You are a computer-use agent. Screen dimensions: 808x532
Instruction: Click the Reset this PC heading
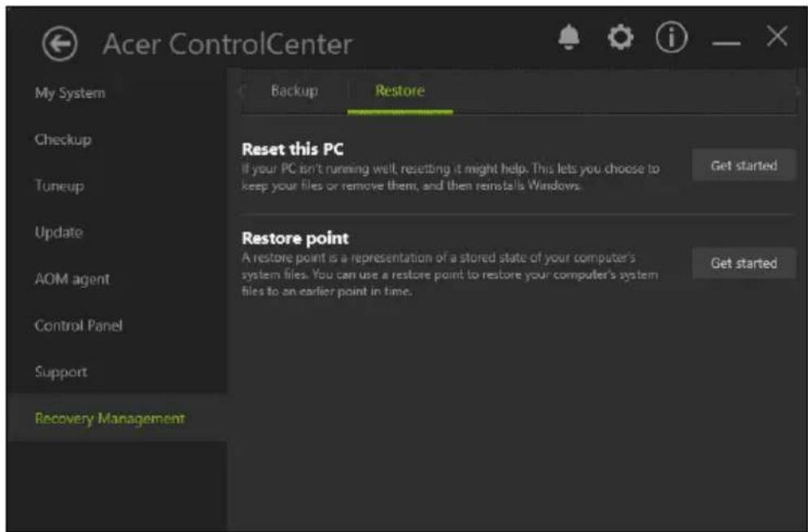293,150
